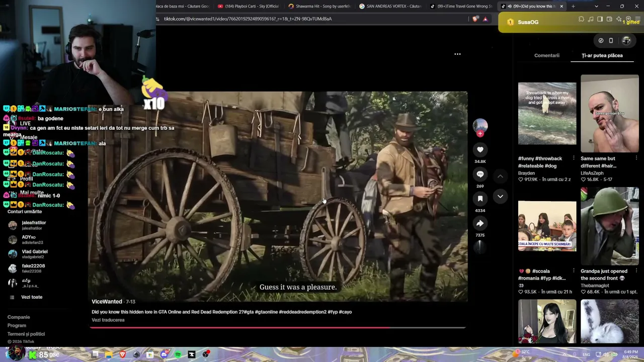Open the Brave browser taskbar icon
Screen dimensions: 644x362
(x=122, y=354)
